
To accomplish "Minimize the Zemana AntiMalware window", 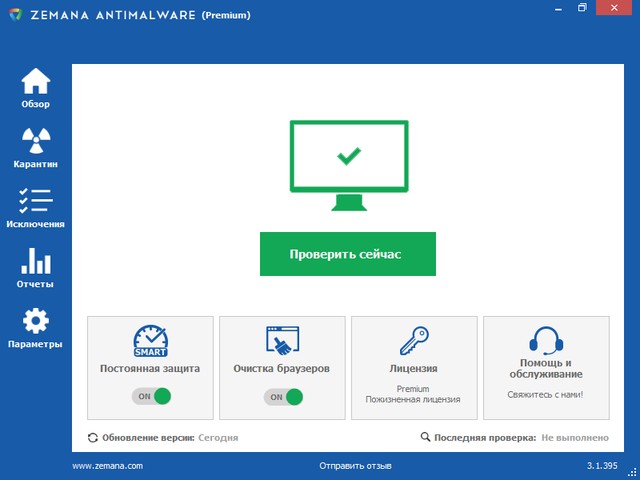I will click(x=554, y=9).
